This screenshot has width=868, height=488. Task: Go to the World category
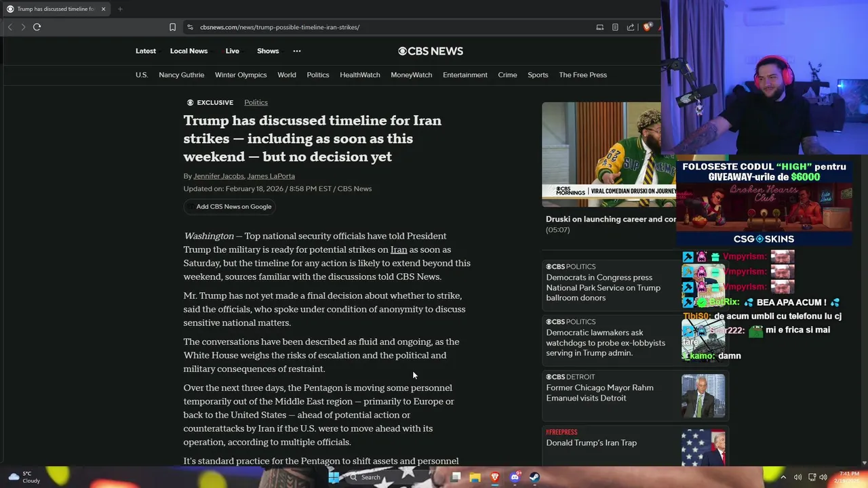click(x=287, y=75)
